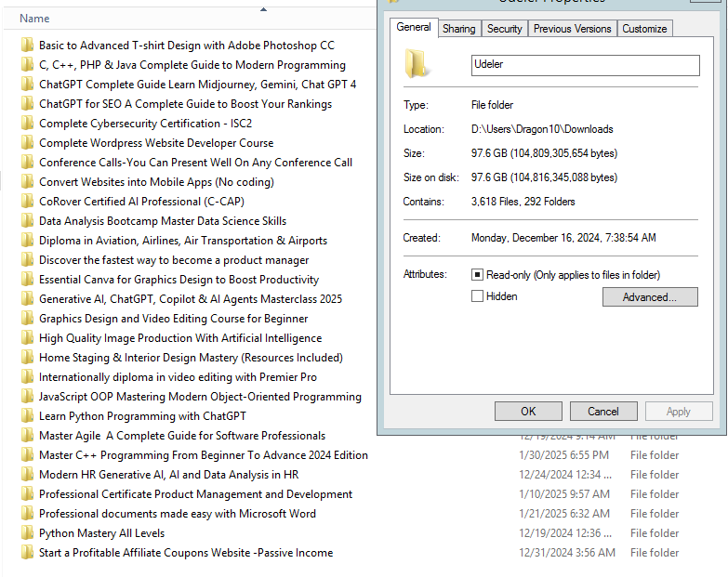
Task: Click folder icon for Discover the fastest way
Action: 27,259
